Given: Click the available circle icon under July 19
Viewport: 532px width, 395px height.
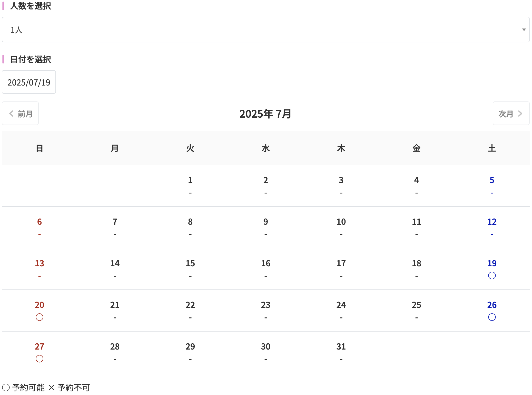Looking at the screenshot, I should tap(492, 276).
